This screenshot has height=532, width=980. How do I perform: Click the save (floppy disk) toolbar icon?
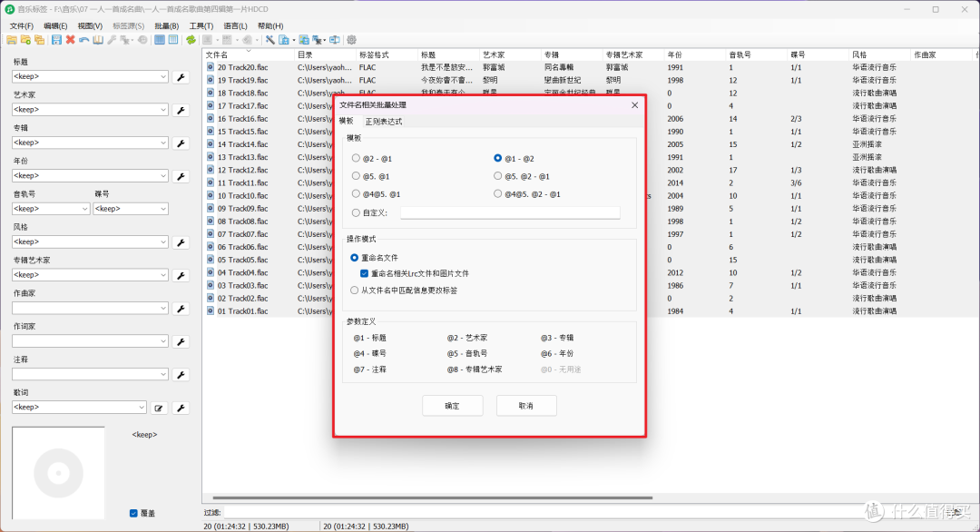pyautogui.click(x=56, y=40)
